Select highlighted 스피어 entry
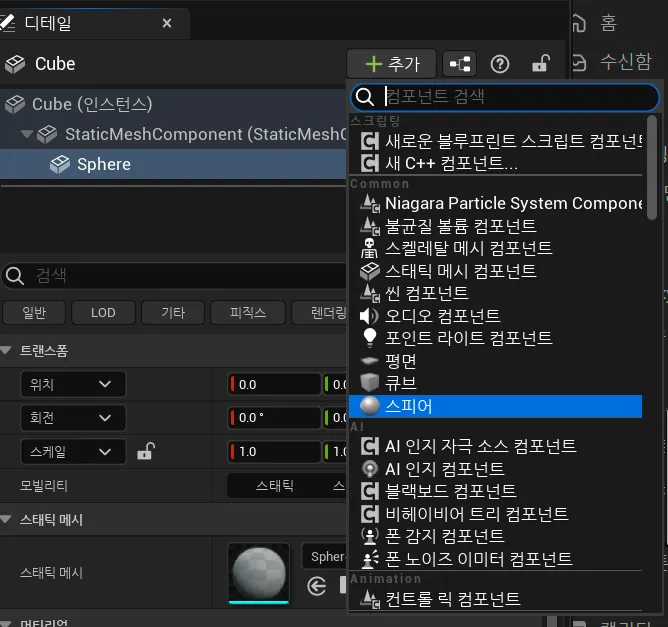 point(495,406)
